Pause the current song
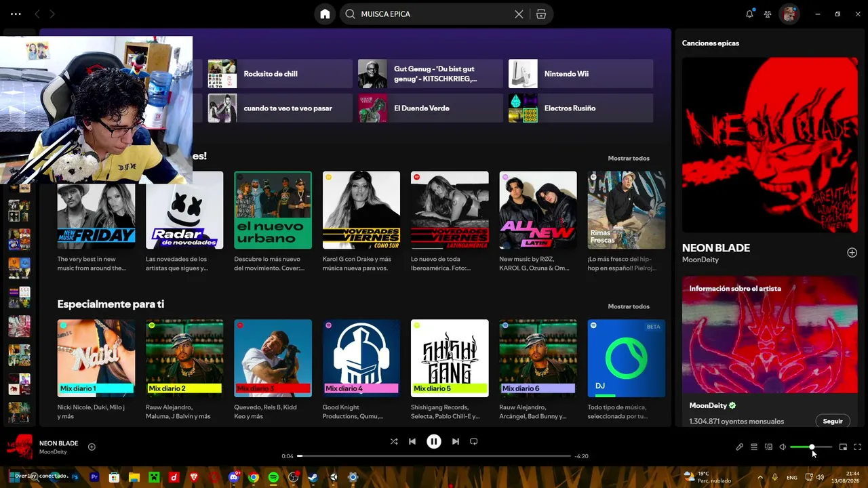This screenshot has height=488, width=868. [x=434, y=441]
